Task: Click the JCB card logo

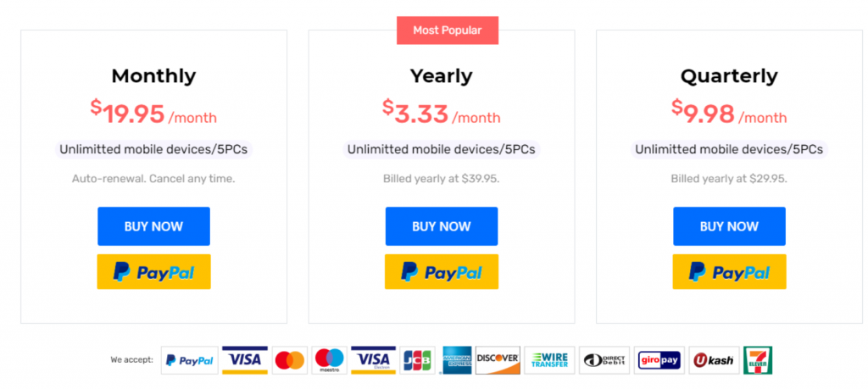Action: [x=418, y=360]
